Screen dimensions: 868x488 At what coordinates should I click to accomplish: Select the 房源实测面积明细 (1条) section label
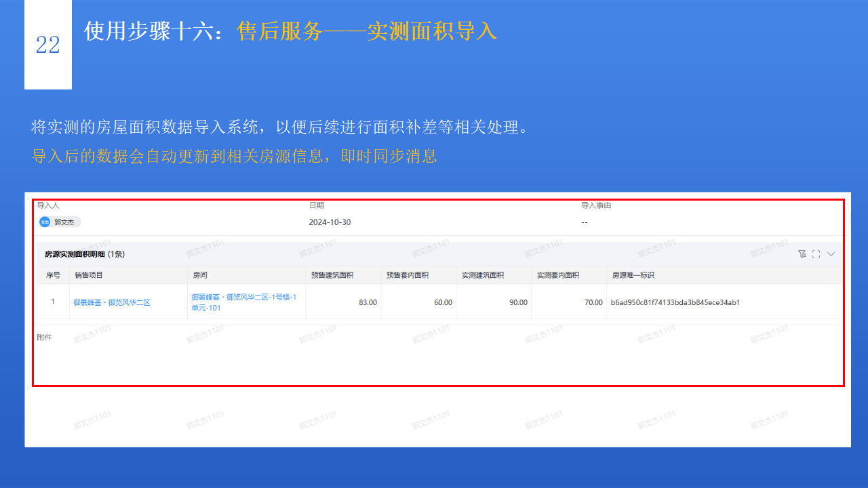(77, 253)
